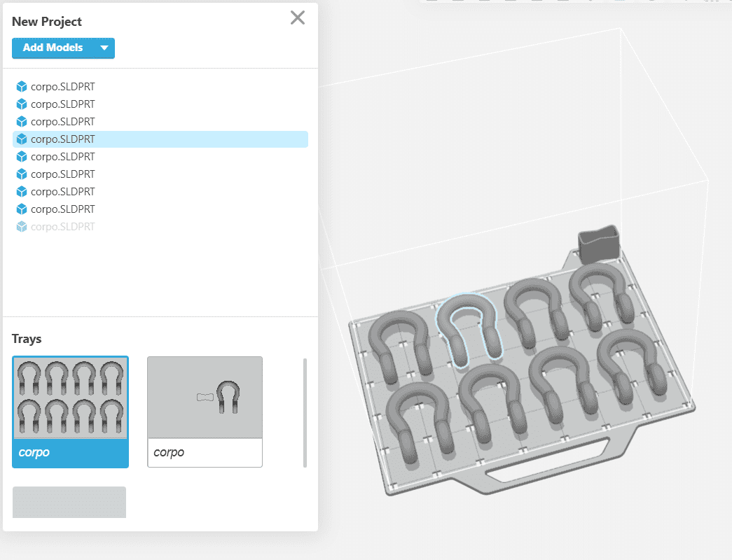Select the sixth corpo.SLDPRT file entry
This screenshot has width=732, height=560.
(x=63, y=174)
